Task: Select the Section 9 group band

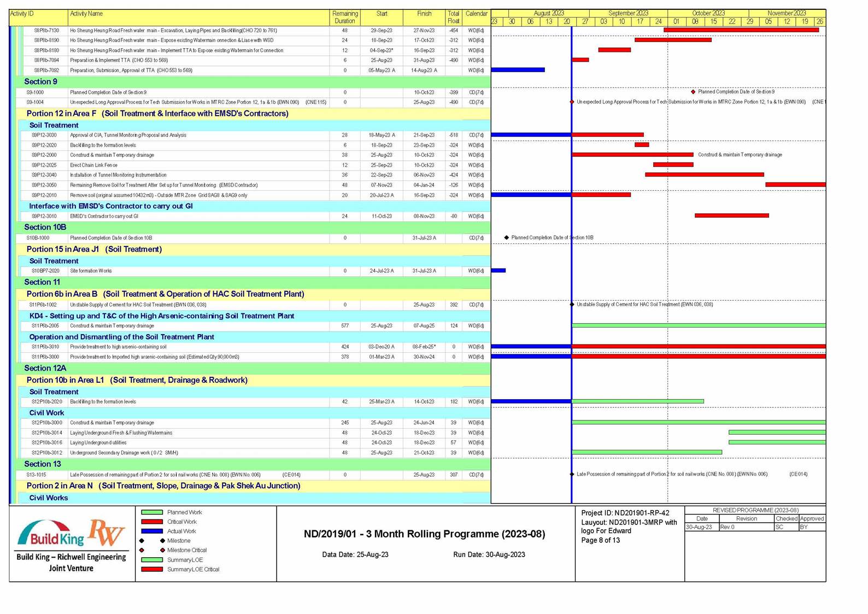Action: point(253,81)
